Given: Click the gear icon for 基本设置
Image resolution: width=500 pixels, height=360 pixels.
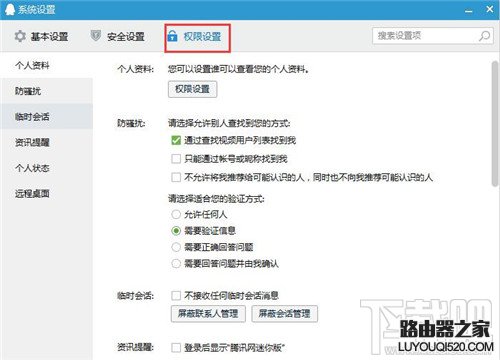Looking at the screenshot, I should [x=20, y=36].
